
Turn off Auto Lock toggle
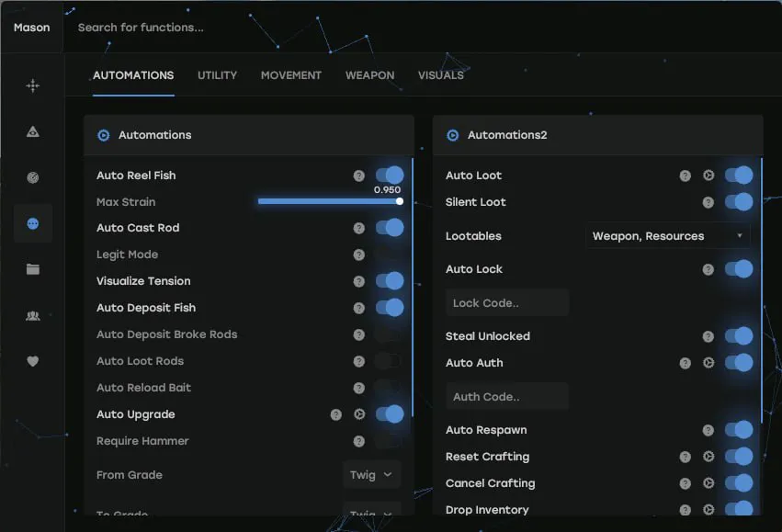[739, 269]
